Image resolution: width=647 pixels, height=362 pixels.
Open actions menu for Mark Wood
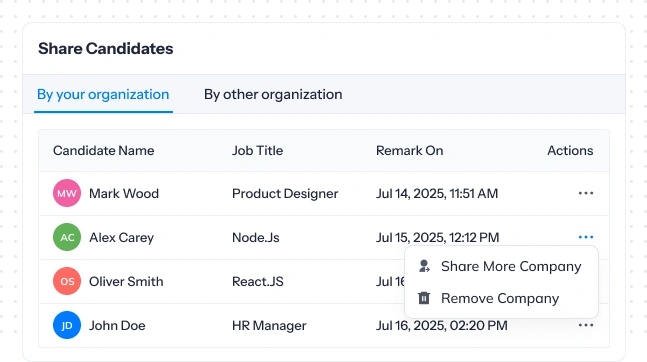point(586,193)
